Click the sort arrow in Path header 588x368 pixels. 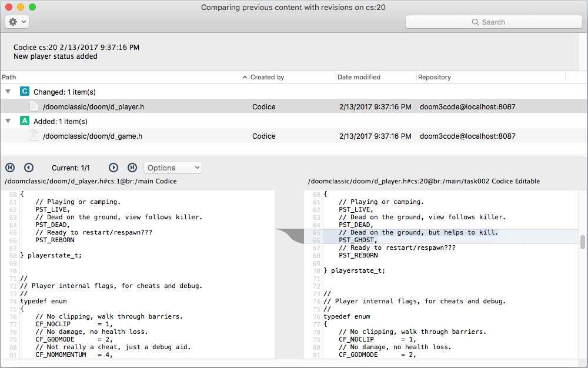click(245, 77)
